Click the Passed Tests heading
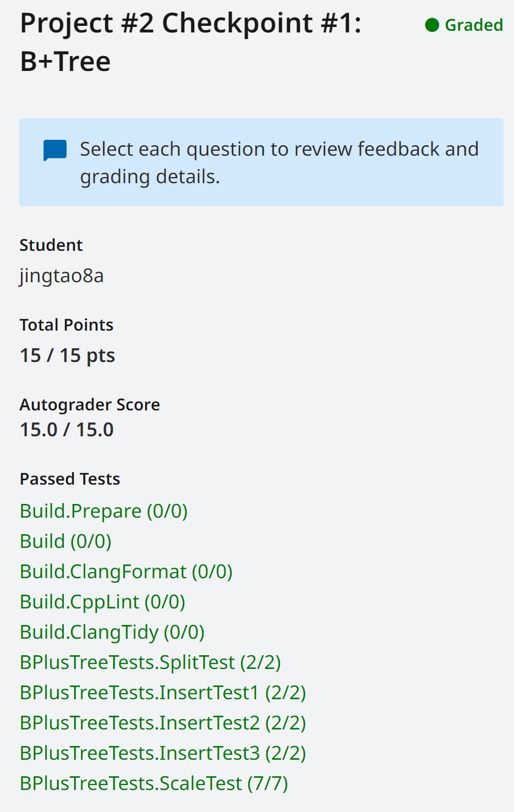 point(70,479)
